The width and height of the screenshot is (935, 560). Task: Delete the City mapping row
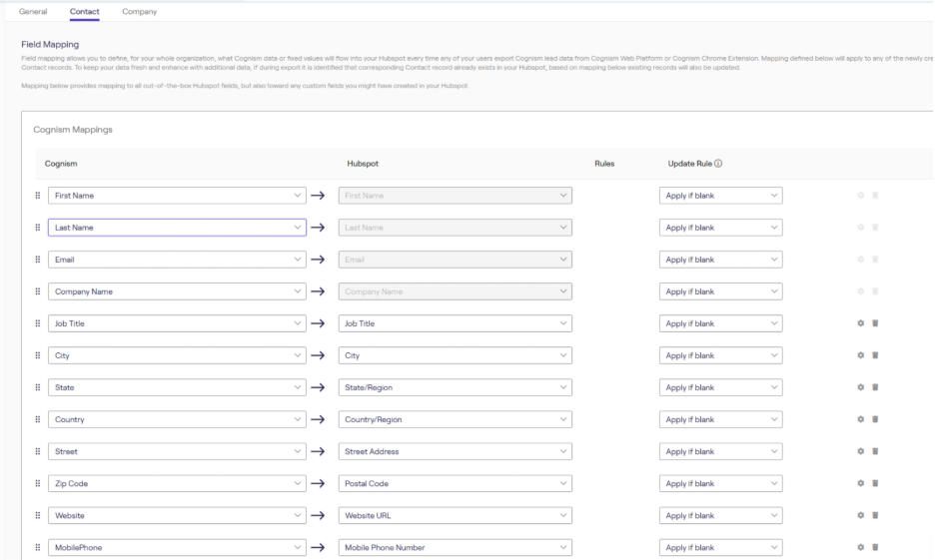coord(875,355)
